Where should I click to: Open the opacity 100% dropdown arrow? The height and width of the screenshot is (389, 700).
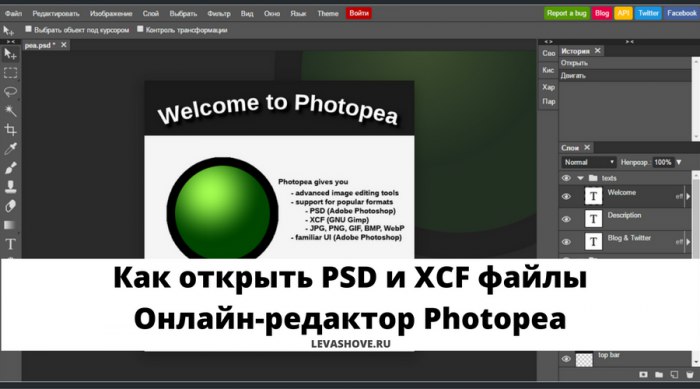click(x=679, y=162)
